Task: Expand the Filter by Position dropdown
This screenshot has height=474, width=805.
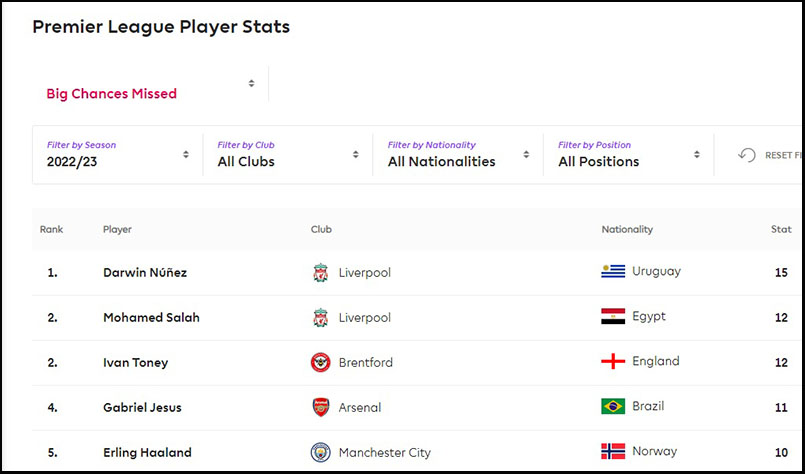Action: pos(629,155)
